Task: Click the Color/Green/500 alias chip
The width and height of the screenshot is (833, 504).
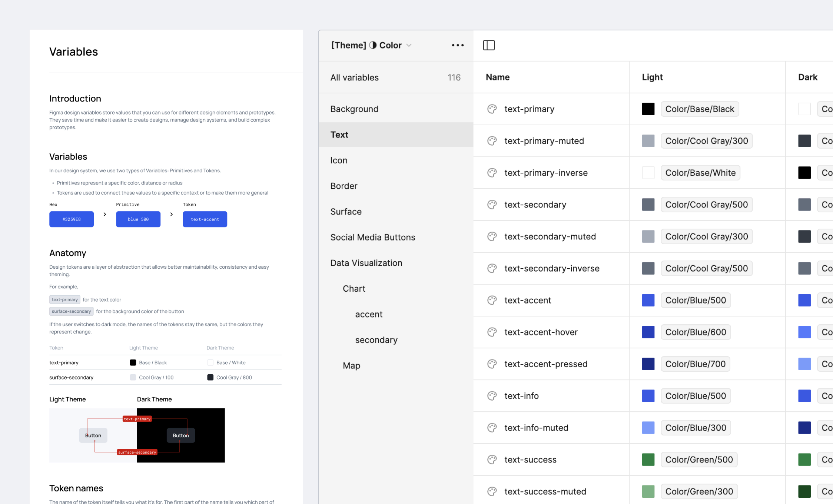Action: 699,460
